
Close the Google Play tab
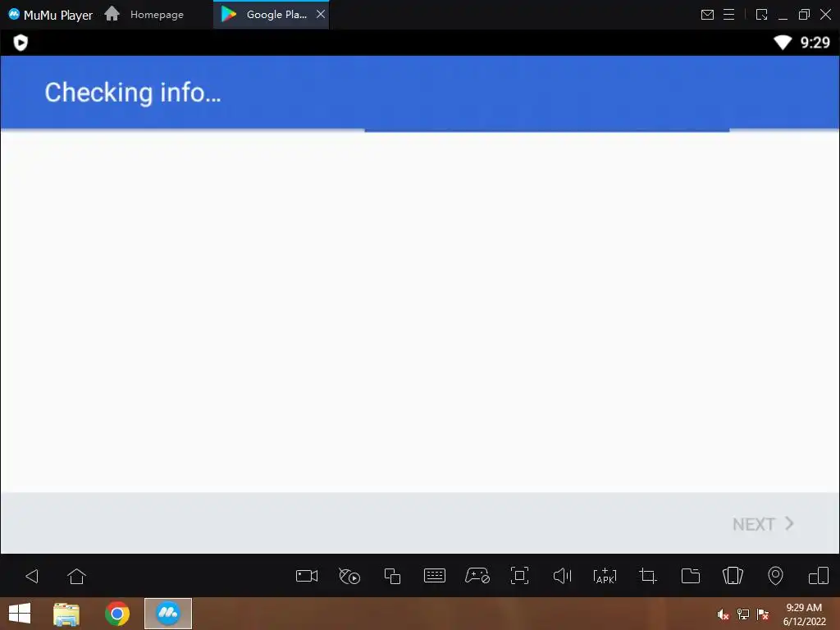pyautogui.click(x=321, y=14)
